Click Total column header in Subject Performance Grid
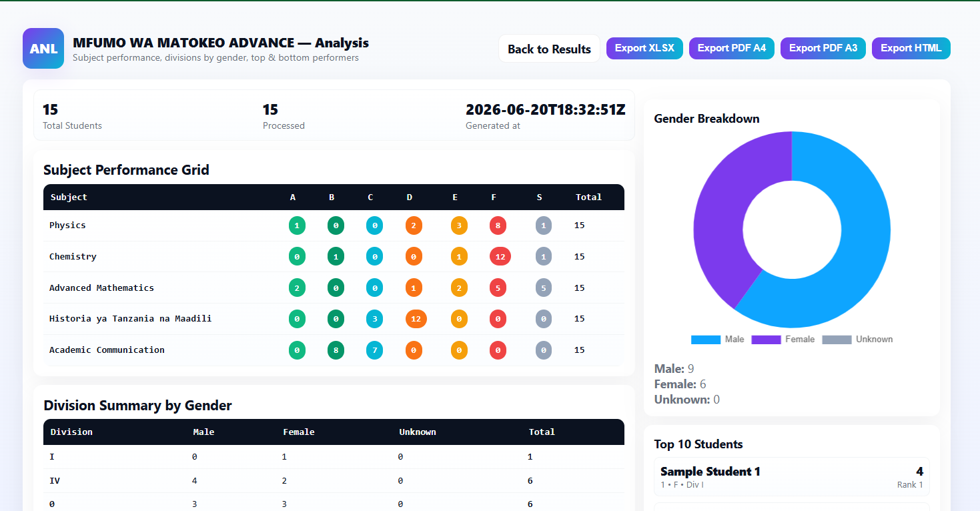Screen dimensions: 980x511 [588, 197]
